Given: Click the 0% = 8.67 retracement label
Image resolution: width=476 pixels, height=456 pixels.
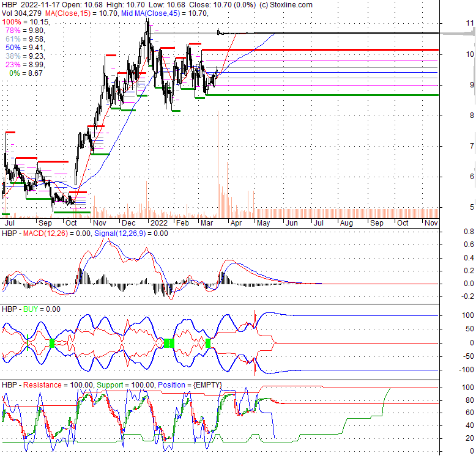Looking at the screenshot, I should click(x=28, y=73).
